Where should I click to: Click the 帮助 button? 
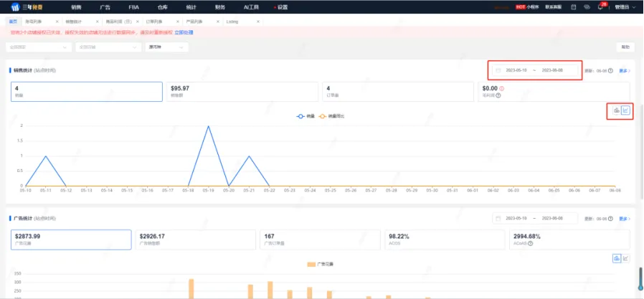coord(625,47)
